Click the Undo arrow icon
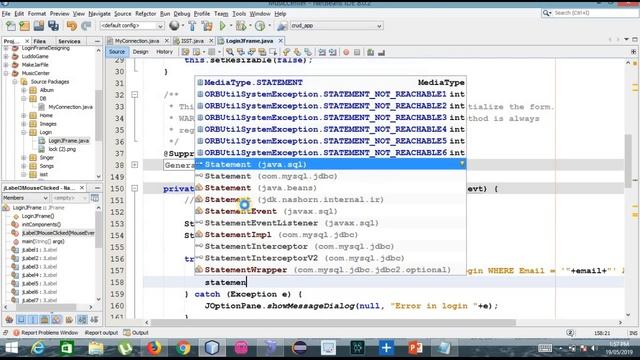640x360 pixels. 72,26
